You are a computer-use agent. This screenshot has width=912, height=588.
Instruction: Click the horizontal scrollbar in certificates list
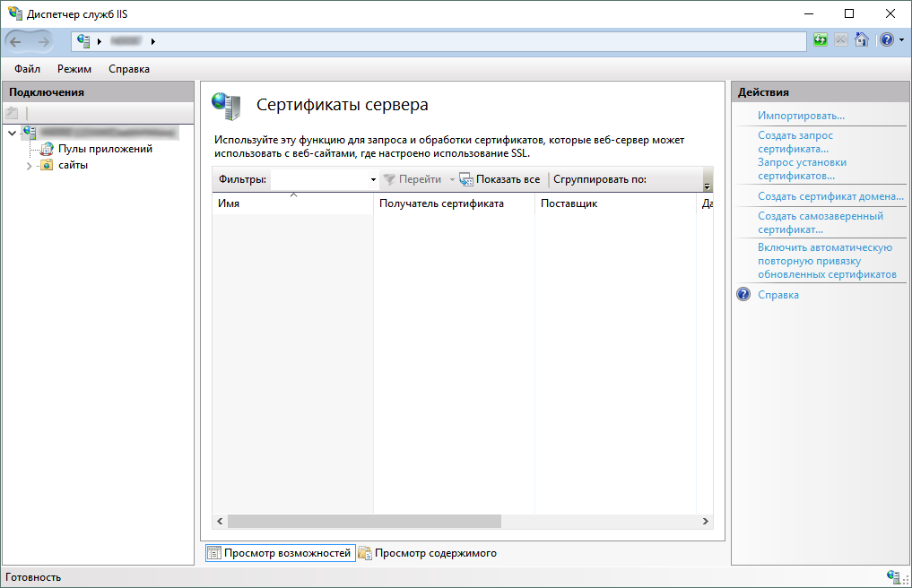[364, 521]
